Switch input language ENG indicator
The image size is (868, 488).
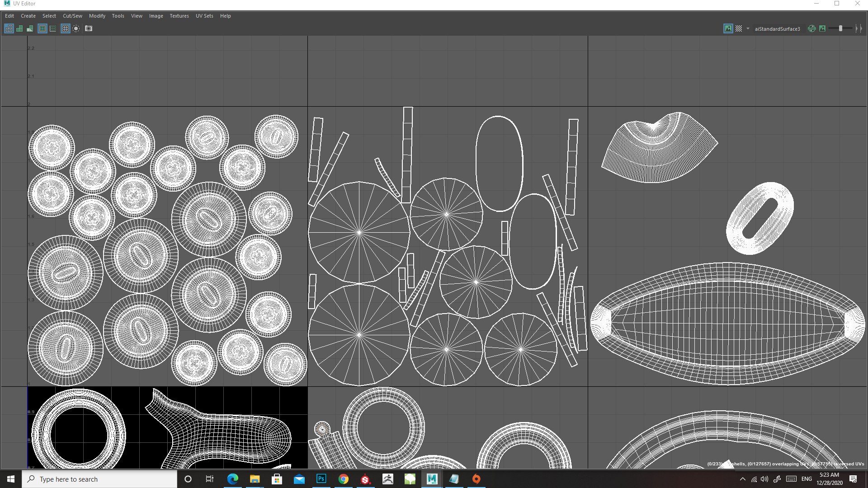[807, 479]
